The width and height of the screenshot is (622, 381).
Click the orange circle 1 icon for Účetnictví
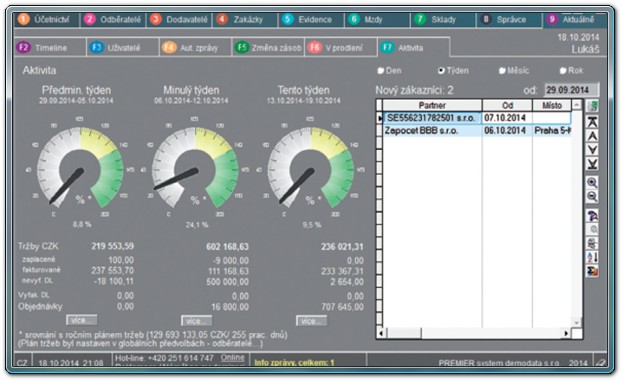tap(24, 19)
